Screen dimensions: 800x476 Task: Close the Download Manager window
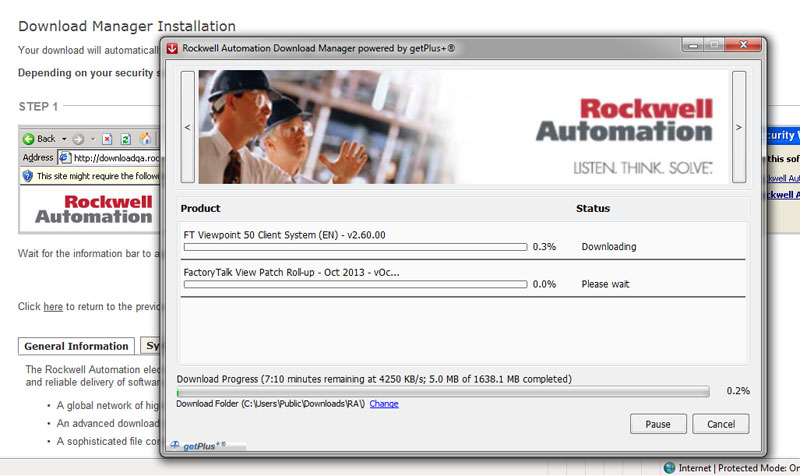click(x=743, y=45)
